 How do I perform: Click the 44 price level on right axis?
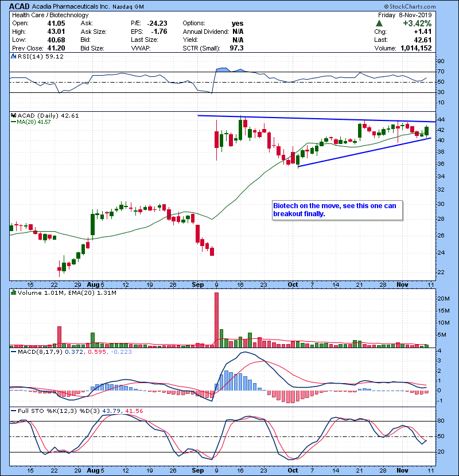point(441,120)
